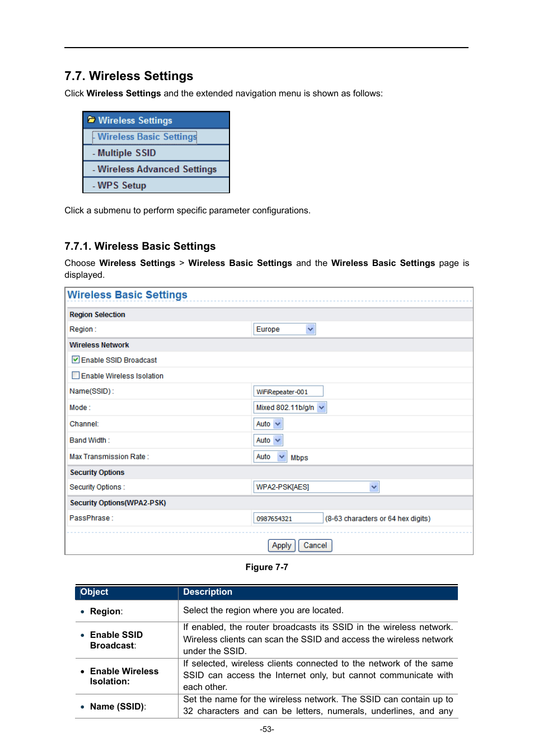This screenshot has height=756, width=534.
Task: Click the folder icon beside Wireless Settings
Action: tap(91, 120)
